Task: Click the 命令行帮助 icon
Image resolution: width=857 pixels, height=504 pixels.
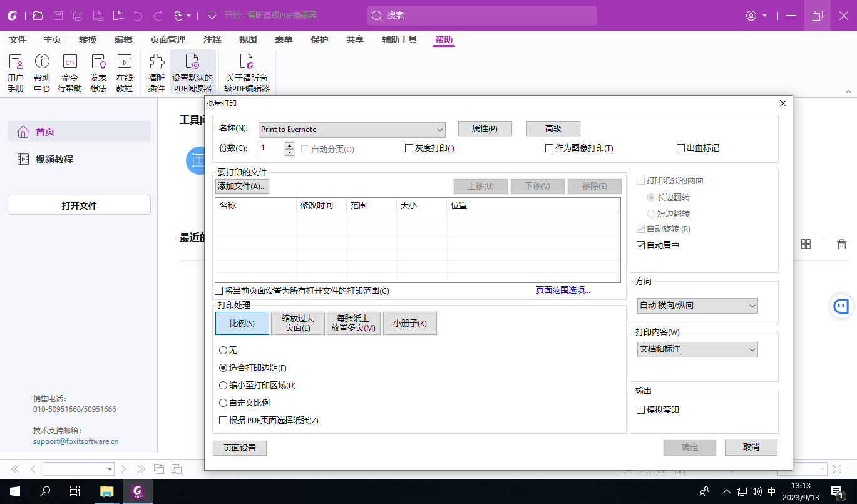Action: tap(69, 69)
